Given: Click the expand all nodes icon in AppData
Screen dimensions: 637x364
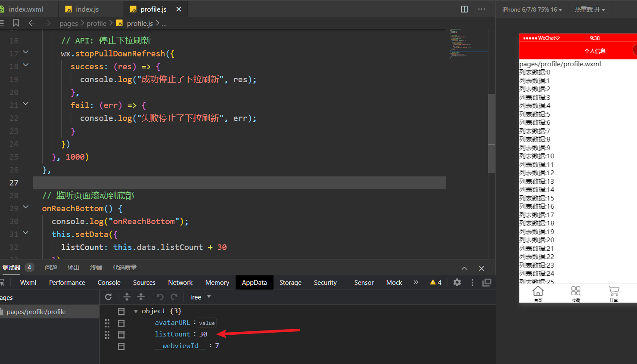Looking at the screenshot, I should point(127,297).
